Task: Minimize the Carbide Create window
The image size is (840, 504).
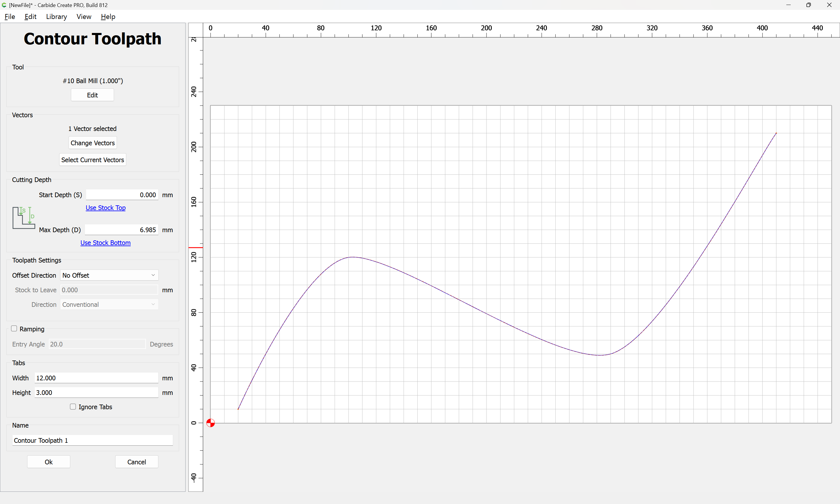Action: coord(788,5)
